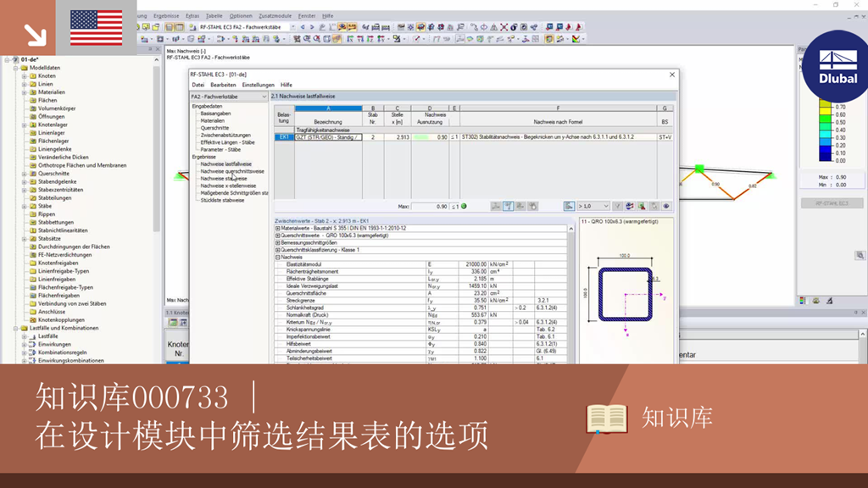
Task: Open the Einstellungen menu in the dialog
Action: point(258,86)
